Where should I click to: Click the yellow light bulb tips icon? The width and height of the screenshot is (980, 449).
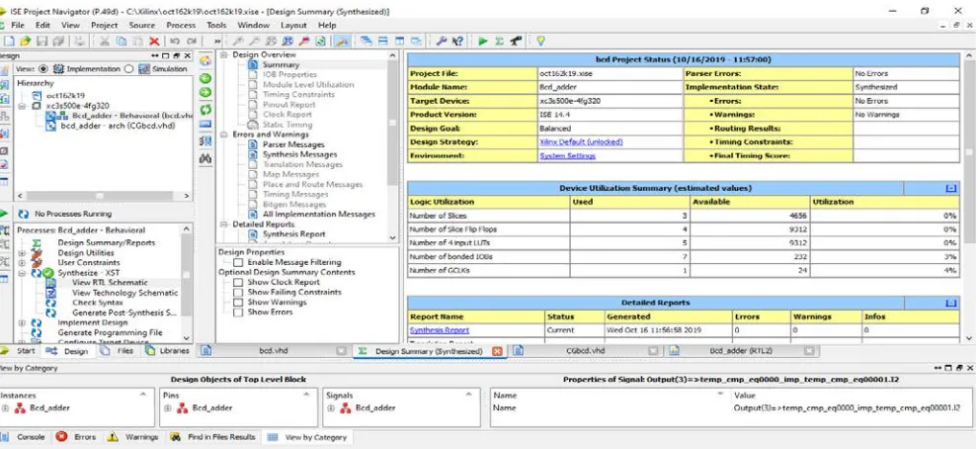coord(540,42)
